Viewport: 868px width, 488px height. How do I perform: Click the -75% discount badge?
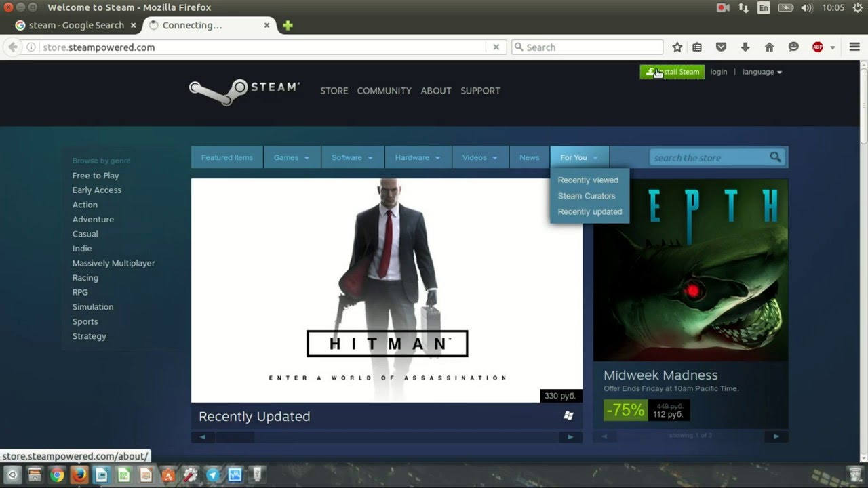pos(625,410)
